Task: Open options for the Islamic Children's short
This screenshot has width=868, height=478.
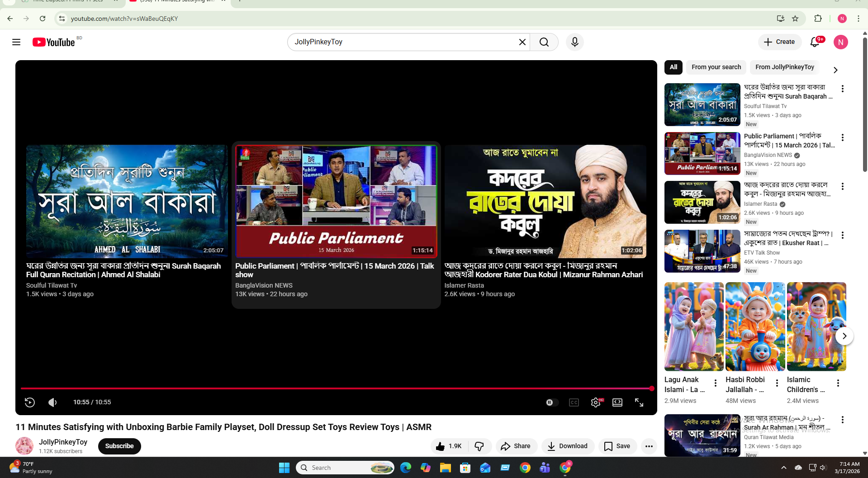Action: (838, 383)
